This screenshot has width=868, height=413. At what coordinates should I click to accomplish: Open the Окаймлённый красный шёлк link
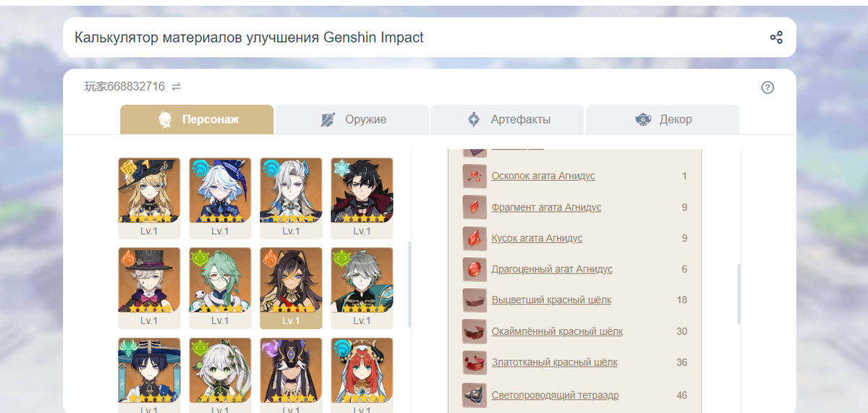[x=557, y=331]
